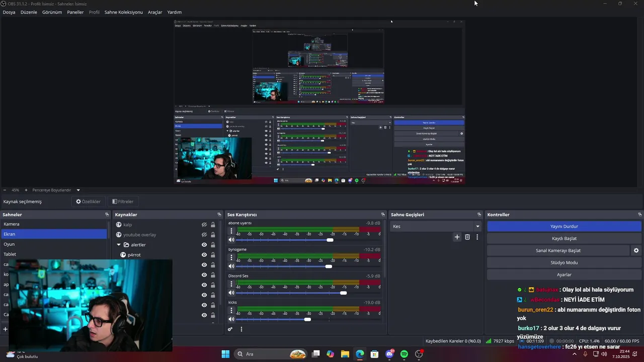The image size is (644, 362).
Task: Open the Görünüm menu
Action: coord(52,12)
